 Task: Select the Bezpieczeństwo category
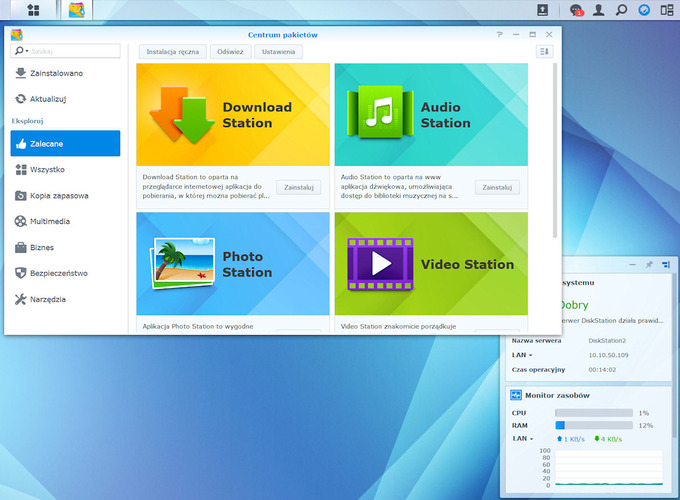65,273
